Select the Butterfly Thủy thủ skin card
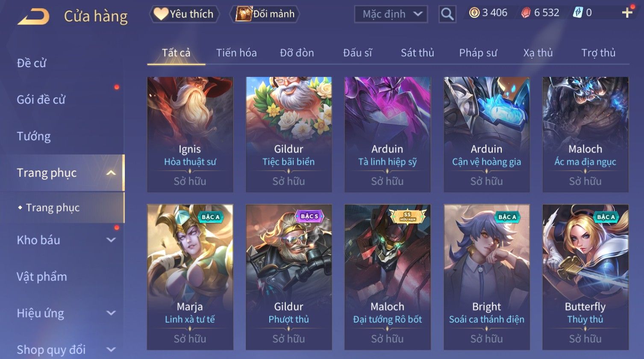This screenshot has height=359, width=644. [x=585, y=277]
